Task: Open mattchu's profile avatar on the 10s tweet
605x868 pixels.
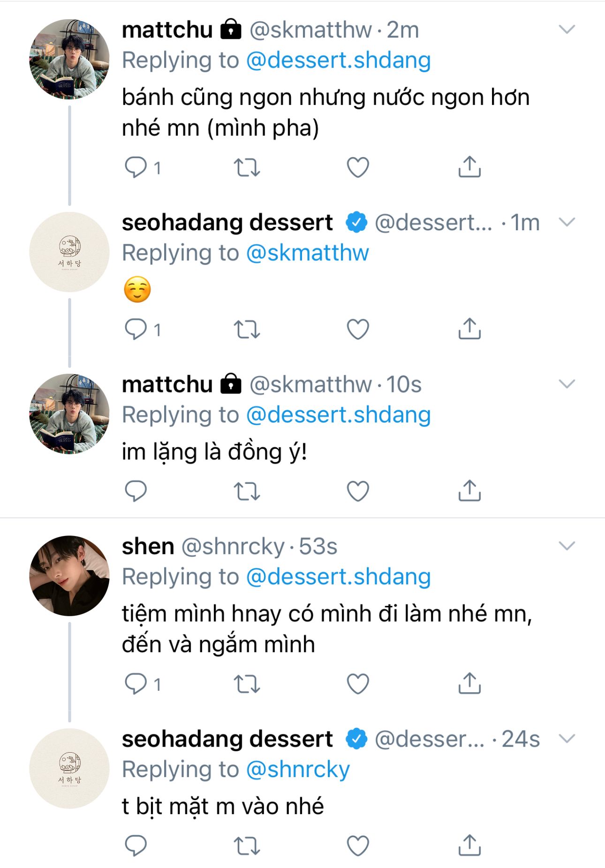Action: 69,414
